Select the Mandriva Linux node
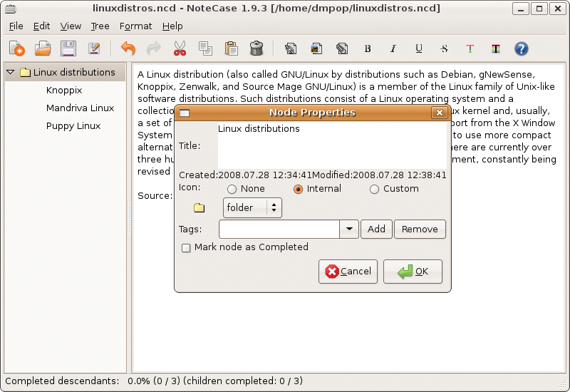Screen dimensions: 570x392 point(81,108)
